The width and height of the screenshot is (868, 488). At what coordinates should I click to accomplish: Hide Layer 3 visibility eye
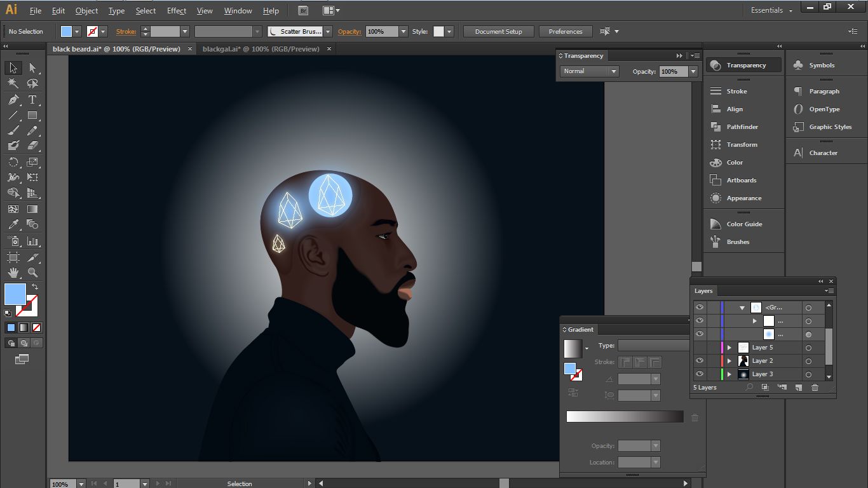tap(700, 374)
